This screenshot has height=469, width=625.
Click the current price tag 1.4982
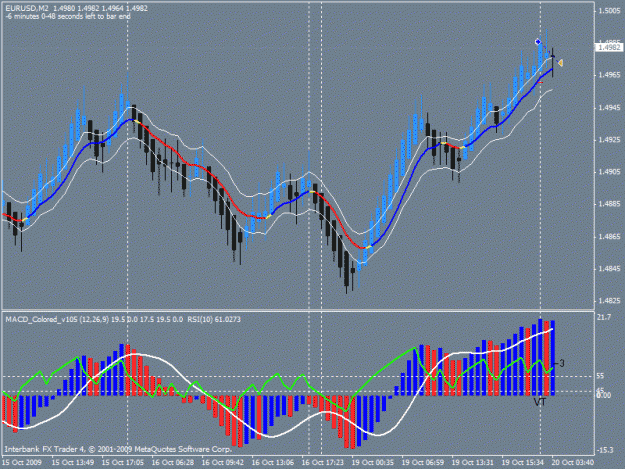click(608, 47)
